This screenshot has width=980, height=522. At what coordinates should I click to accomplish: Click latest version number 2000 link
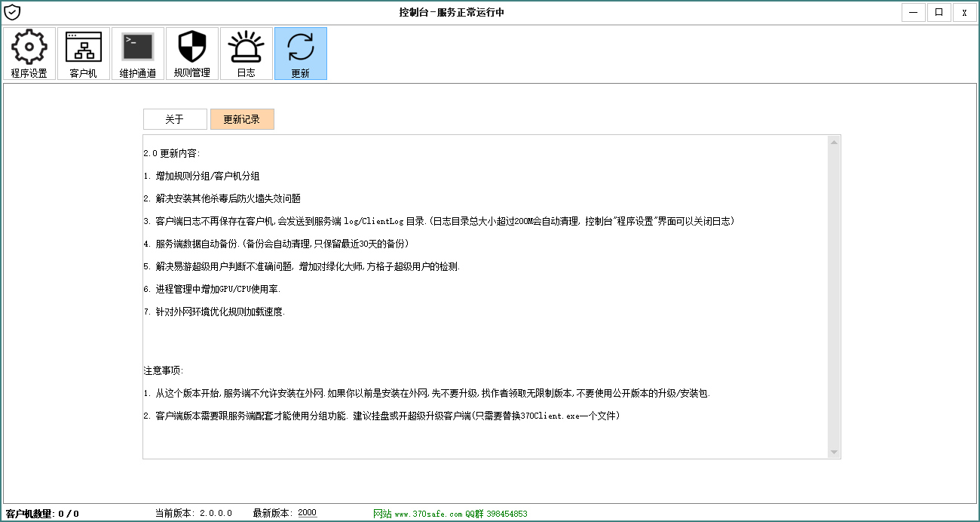[x=307, y=513]
